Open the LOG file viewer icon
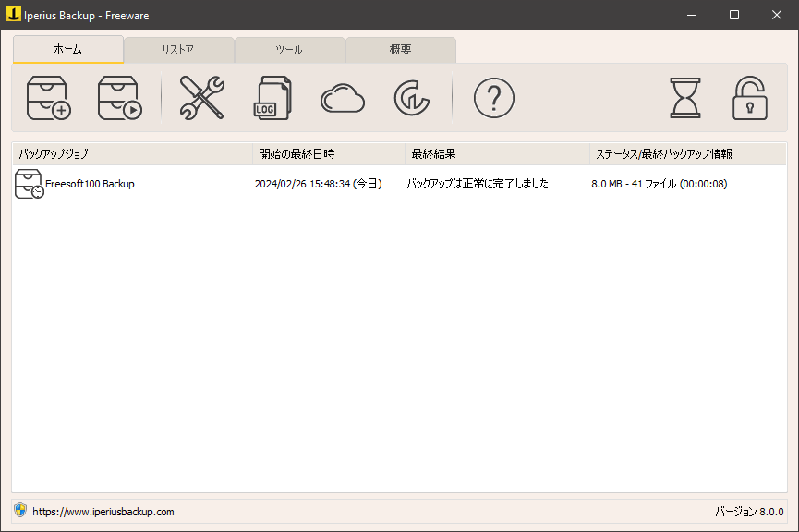The image size is (799, 532). pyautogui.click(x=272, y=98)
